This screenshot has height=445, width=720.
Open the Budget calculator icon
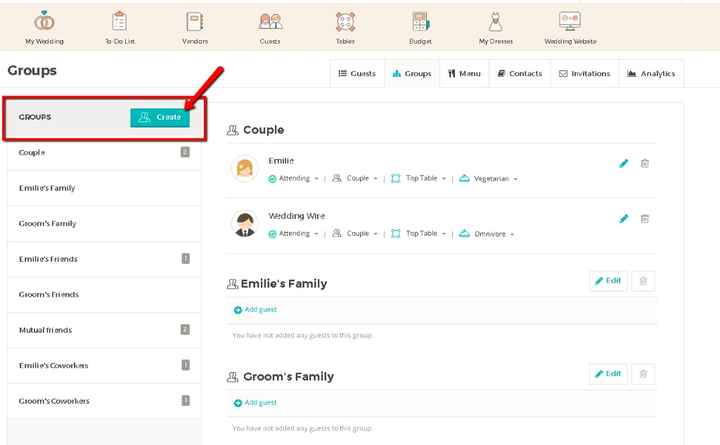coord(420,21)
